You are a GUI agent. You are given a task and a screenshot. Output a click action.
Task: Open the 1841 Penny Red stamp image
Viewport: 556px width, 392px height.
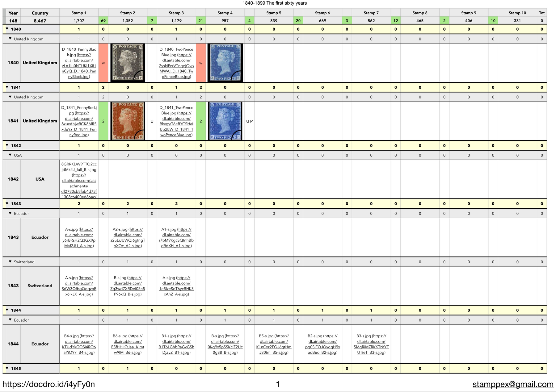click(128, 121)
